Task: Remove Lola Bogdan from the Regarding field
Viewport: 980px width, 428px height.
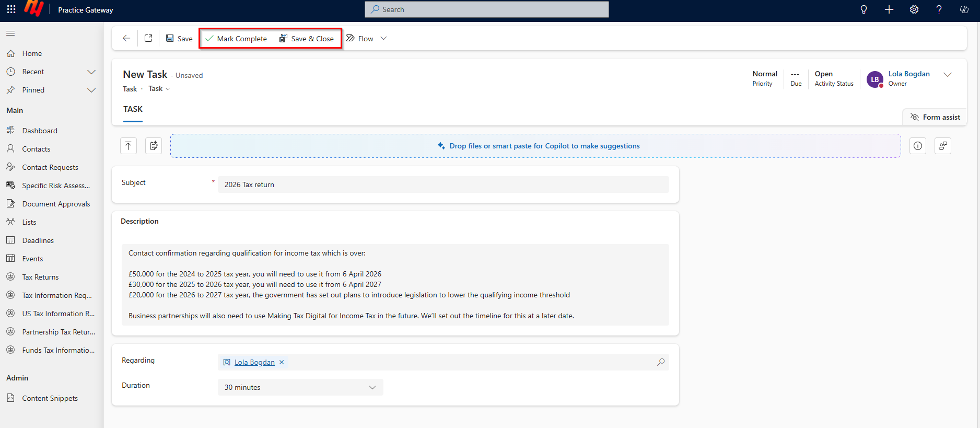Action: click(282, 362)
